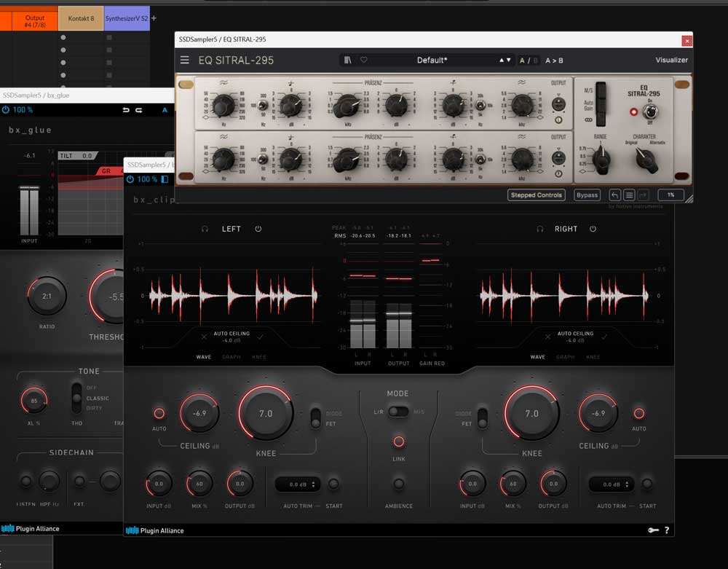Click the question mark help icon
The width and height of the screenshot is (728, 569).
(666, 530)
